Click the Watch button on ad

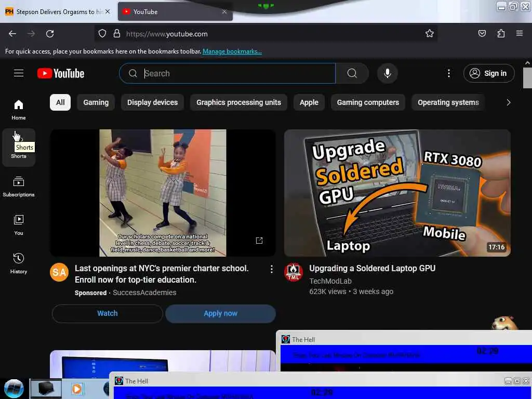click(107, 313)
